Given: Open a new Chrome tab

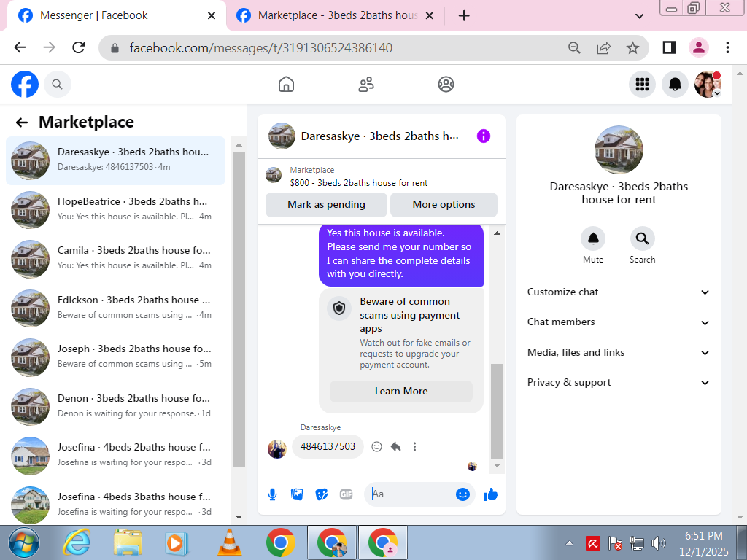Looking at the screenshot, I should pos(464,16).
